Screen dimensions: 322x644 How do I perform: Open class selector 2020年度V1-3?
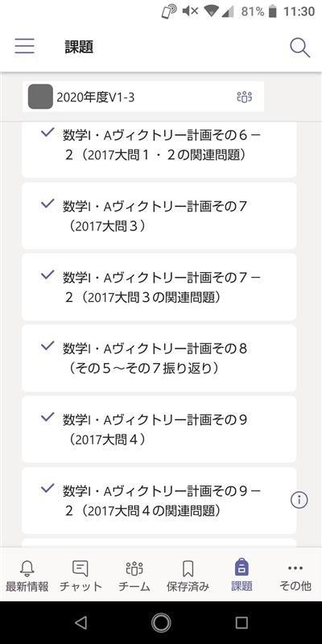click(143, 97)
